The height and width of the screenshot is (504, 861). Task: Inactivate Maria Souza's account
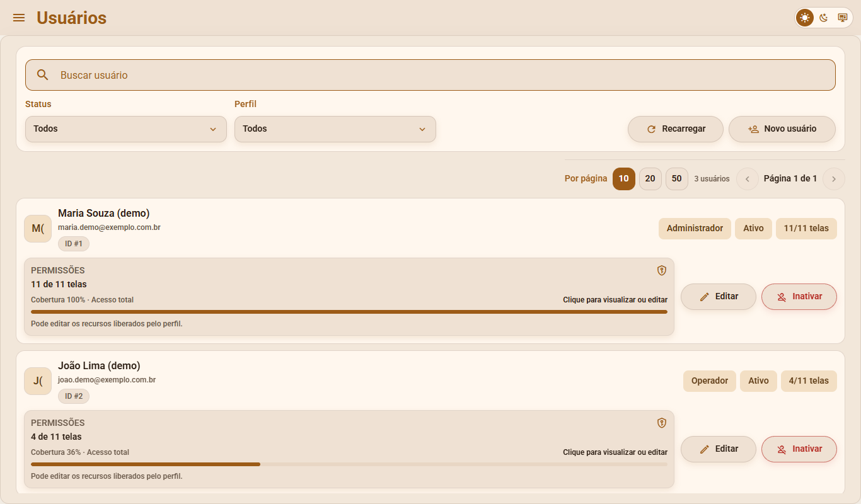click(x=799, y=297)
